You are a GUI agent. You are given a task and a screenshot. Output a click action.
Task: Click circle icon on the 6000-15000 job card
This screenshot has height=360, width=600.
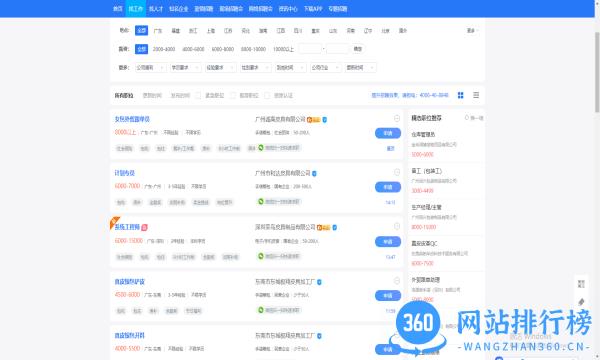(397, 226)
